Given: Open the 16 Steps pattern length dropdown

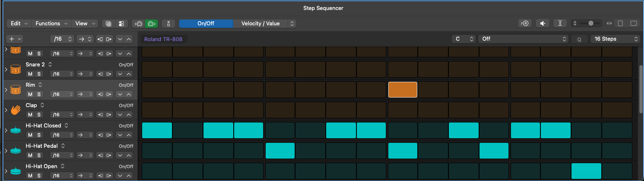Looking at the screenshot, I should click(615, 39).
